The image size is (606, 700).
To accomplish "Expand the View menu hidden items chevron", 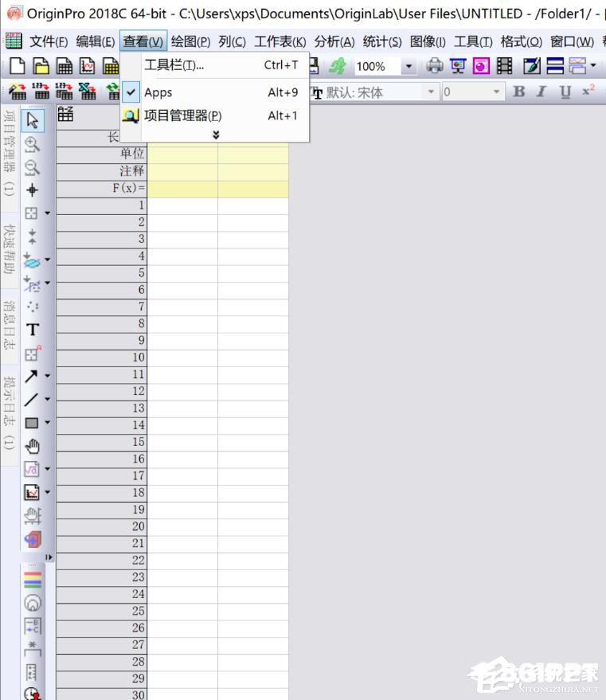I will coord(216,135).
